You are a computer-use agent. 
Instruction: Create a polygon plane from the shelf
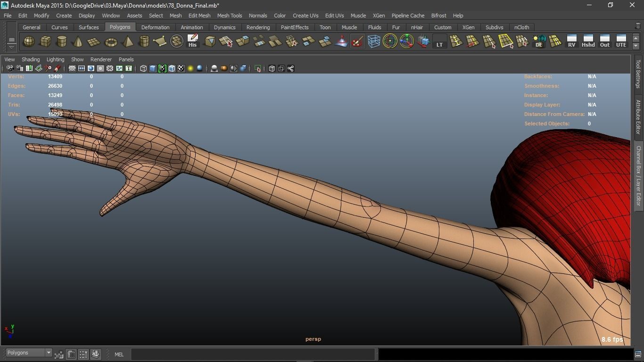click(94, 42)
